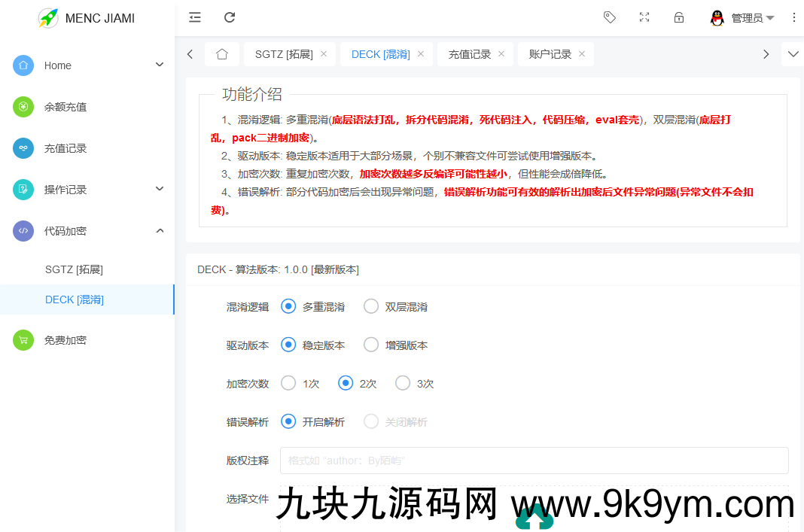This screenshot has height=532, width=804.
Task: Open the three-dot more options menu
Action: [793, 17]
